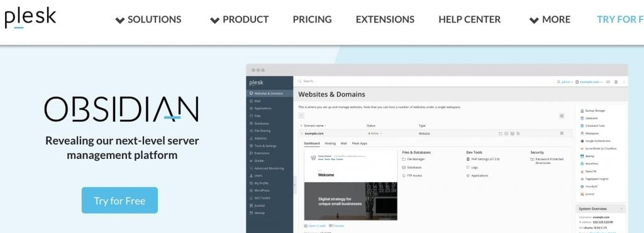Click the website preview thumbnail showing Welcome
The height and width of the screenshot is (233, 644).
coord(350,185)
